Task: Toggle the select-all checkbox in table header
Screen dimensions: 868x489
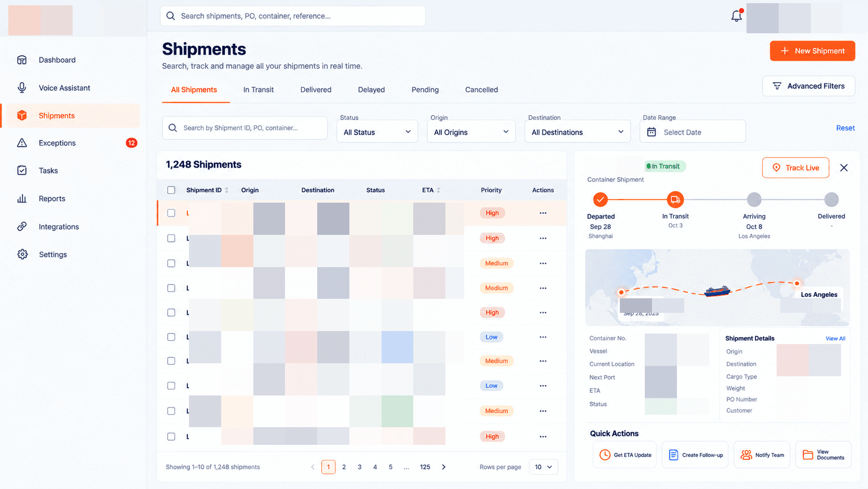Action: 171,190
